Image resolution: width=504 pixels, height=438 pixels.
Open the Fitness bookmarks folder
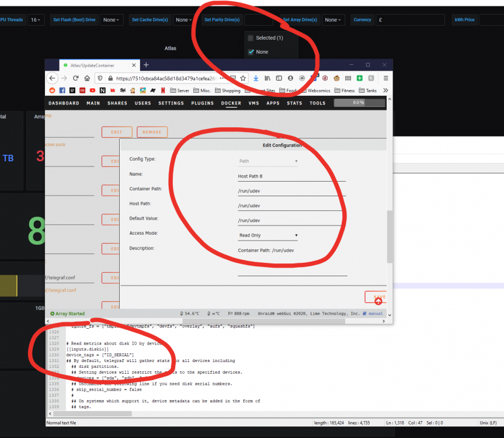(345, 91)
